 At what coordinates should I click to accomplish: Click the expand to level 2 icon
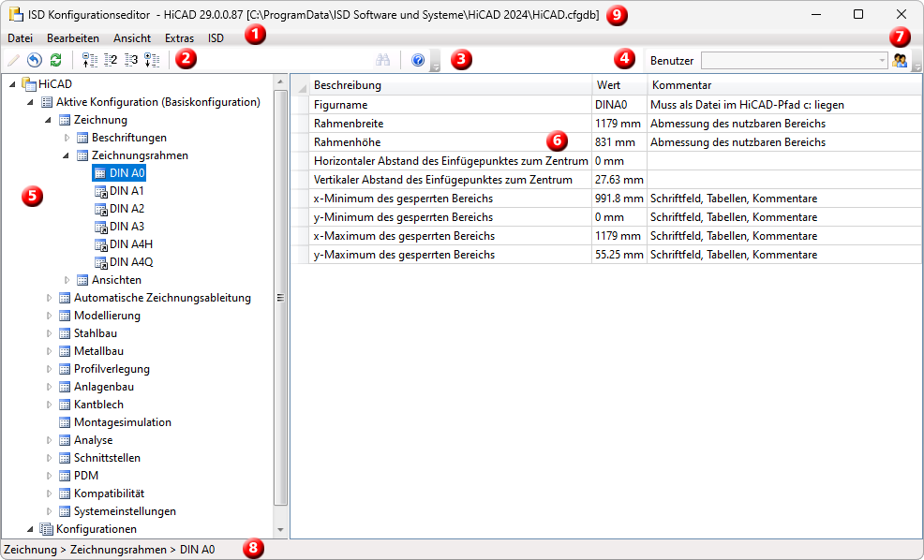point(111,60)
